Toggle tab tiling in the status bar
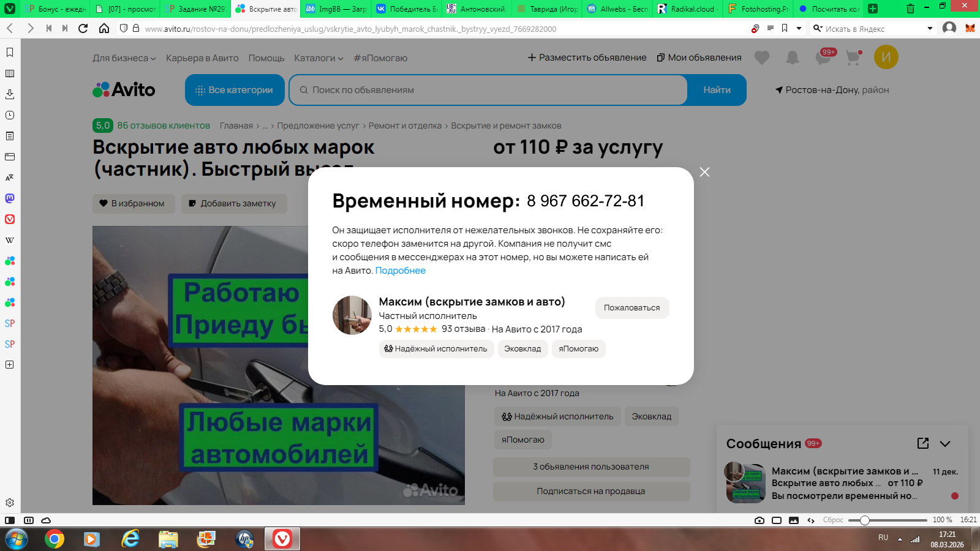 29,520
